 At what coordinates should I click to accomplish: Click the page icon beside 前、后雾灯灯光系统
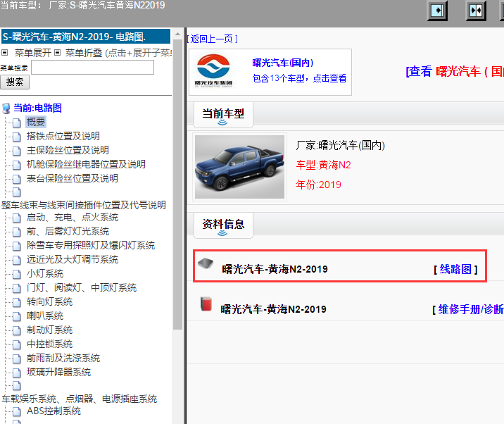[17, 232]
